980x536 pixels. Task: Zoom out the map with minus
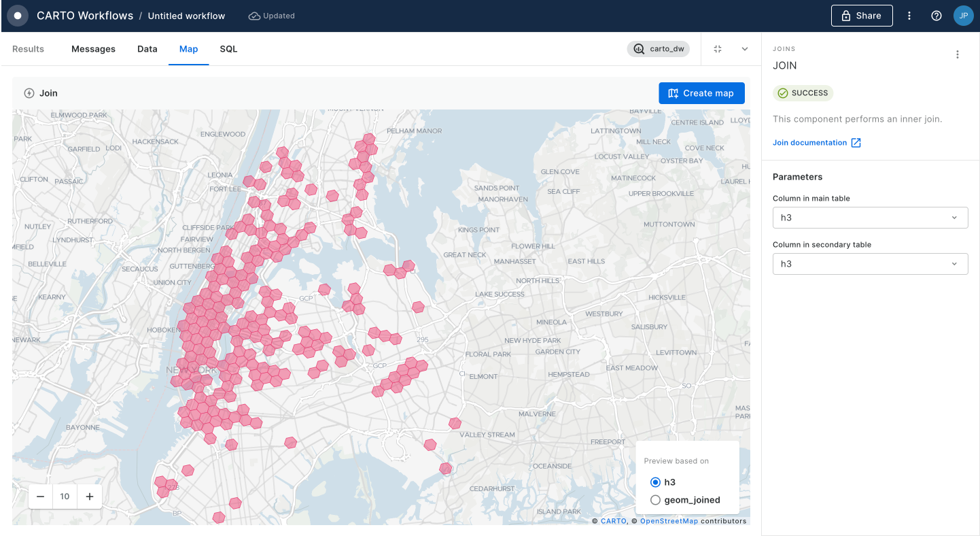pos(41,497)
